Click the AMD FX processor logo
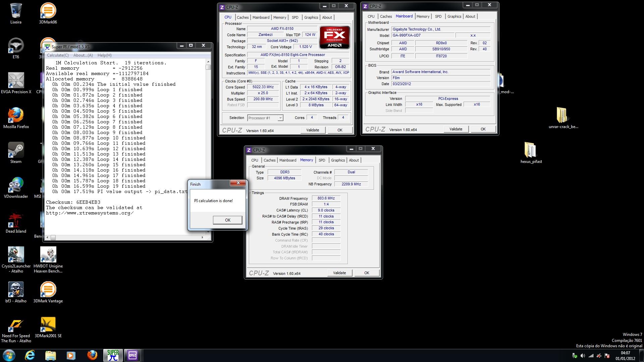The image size is (644, 362). click(334, 37)
